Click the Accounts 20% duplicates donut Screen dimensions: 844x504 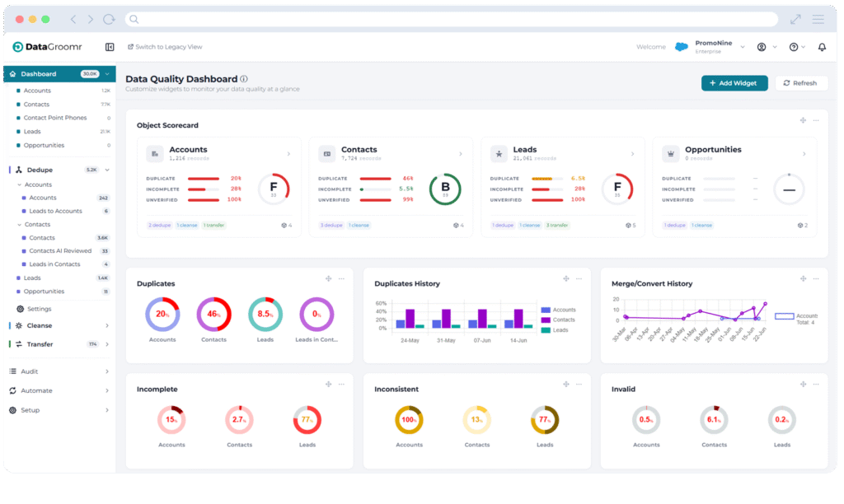162,314
